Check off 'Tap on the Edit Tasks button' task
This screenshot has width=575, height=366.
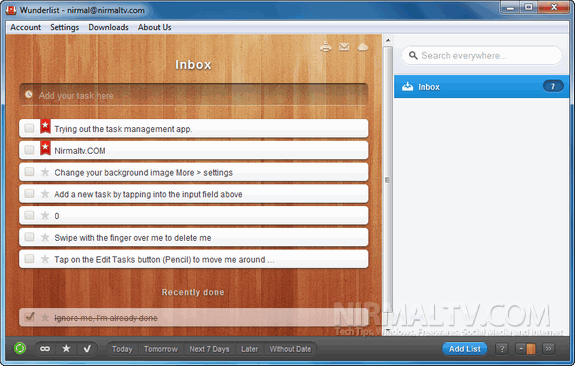coord(29,259)
